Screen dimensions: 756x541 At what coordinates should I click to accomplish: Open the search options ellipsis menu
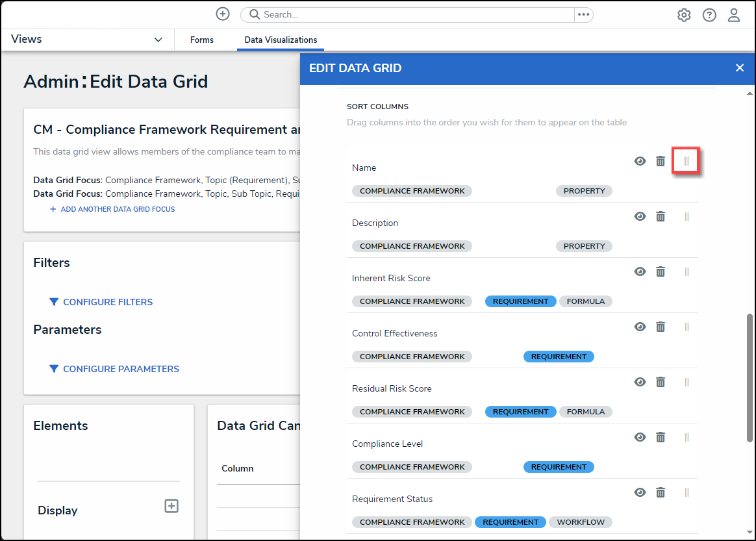(x=583, y=14)
